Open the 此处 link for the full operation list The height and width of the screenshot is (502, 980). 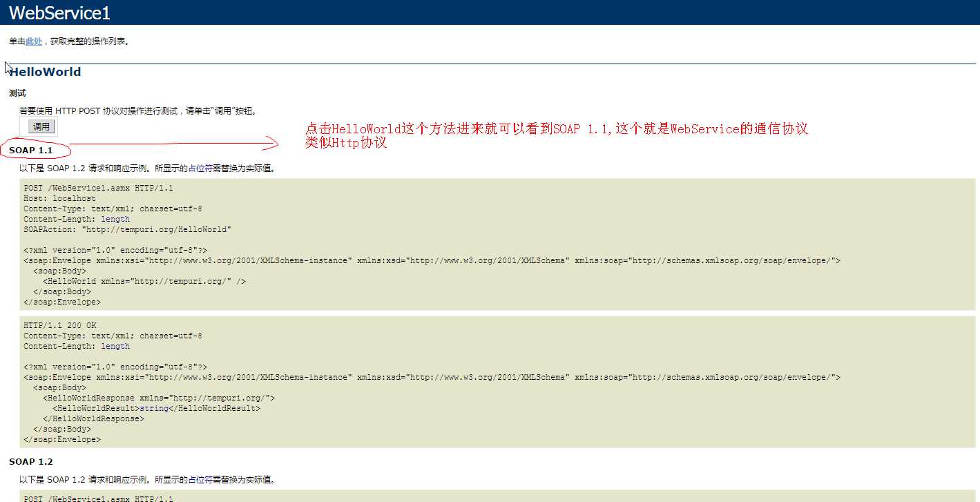34,41
